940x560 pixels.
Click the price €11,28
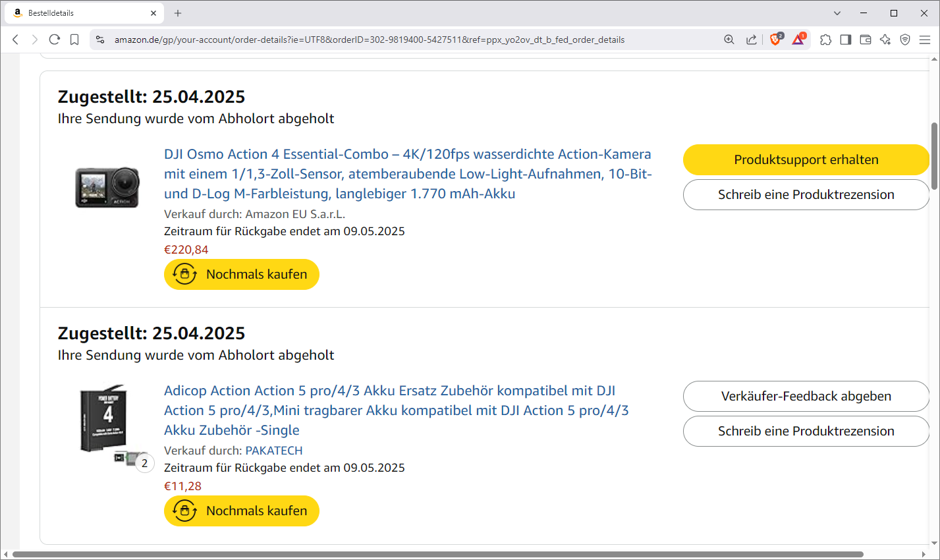183,486
